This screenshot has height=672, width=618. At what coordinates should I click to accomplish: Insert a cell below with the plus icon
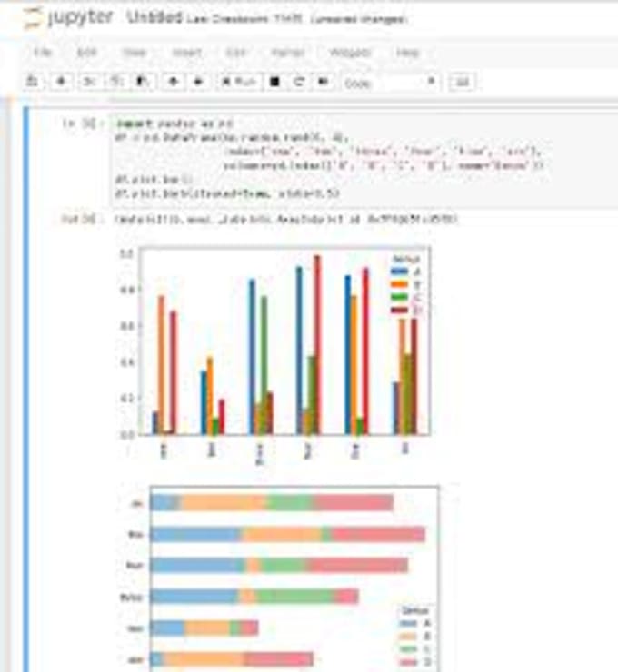tap(61, 82)
